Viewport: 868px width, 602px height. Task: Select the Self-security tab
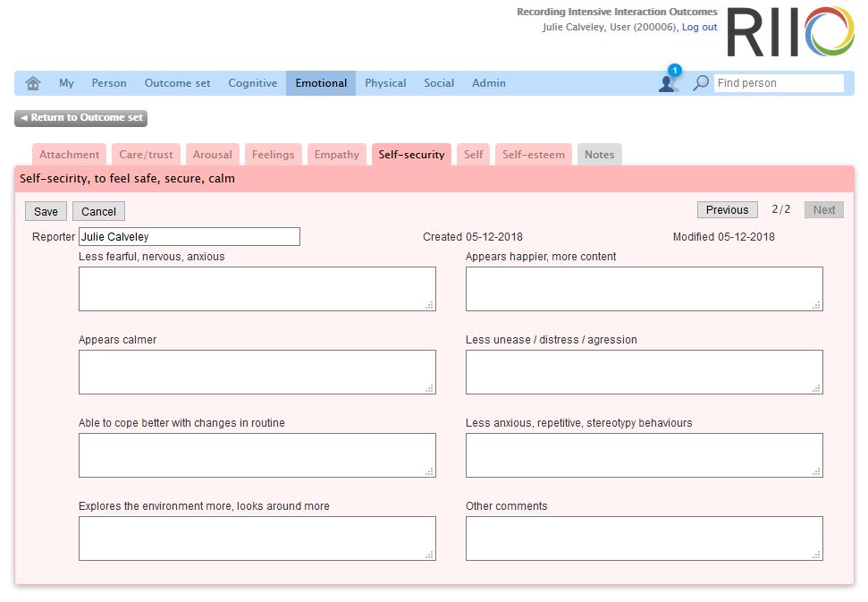(411, 155)
